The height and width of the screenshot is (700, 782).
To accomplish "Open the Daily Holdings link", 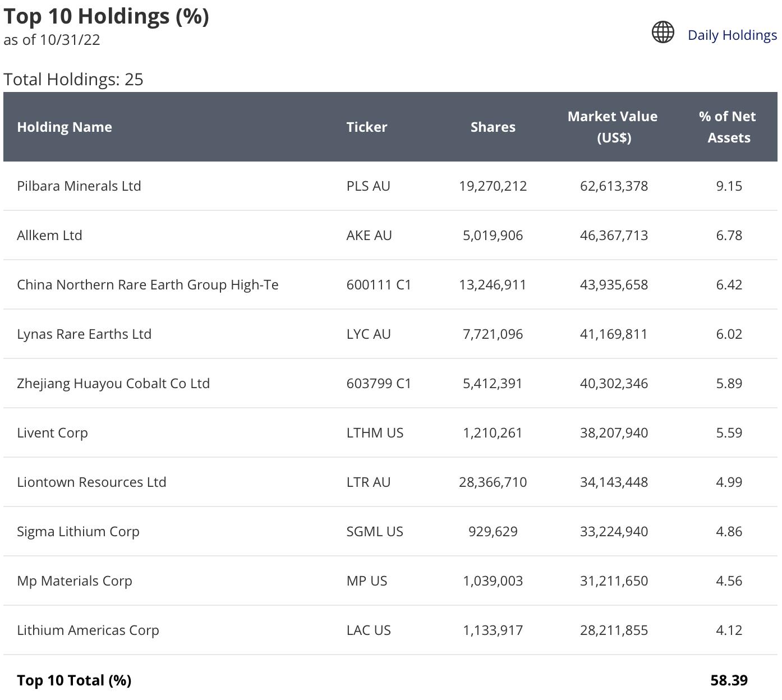I will point(732,35).
